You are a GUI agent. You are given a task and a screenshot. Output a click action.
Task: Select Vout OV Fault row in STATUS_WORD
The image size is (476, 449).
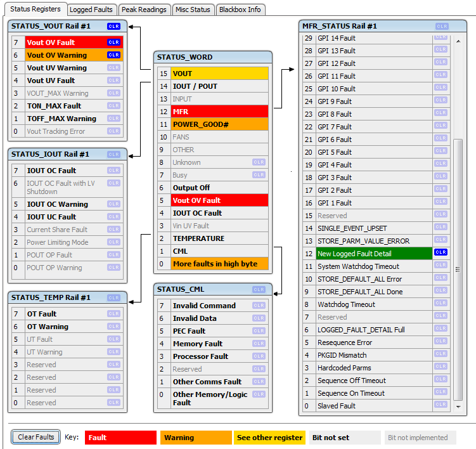tap(213, 200)
